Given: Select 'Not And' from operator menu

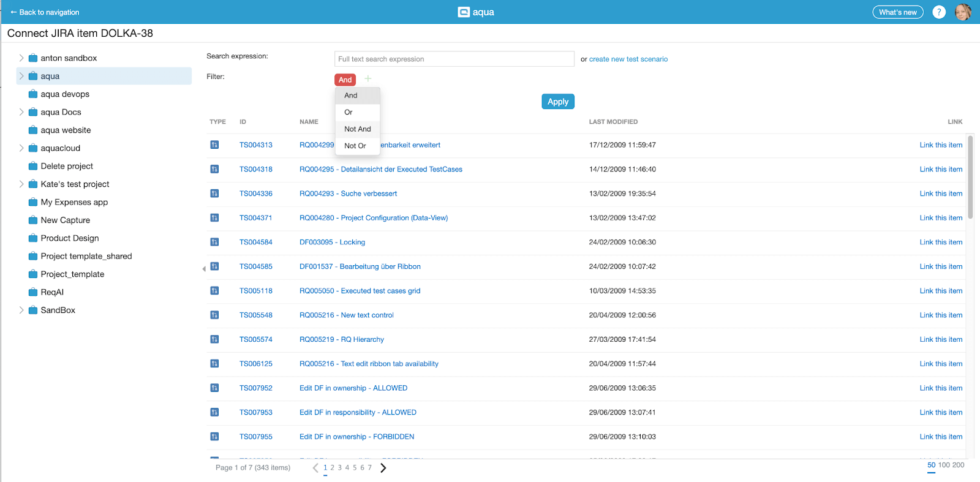Looking at the screenshot, I should click(x=357, y=129).
